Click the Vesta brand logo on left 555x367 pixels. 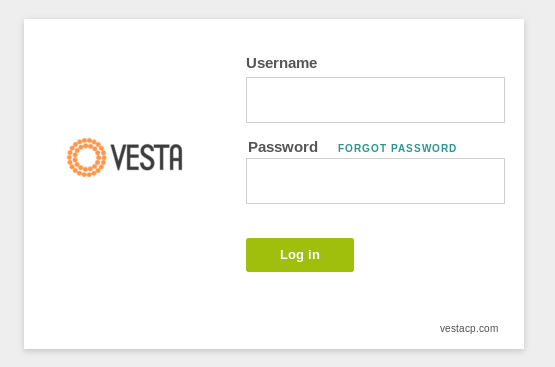(125, 157)
